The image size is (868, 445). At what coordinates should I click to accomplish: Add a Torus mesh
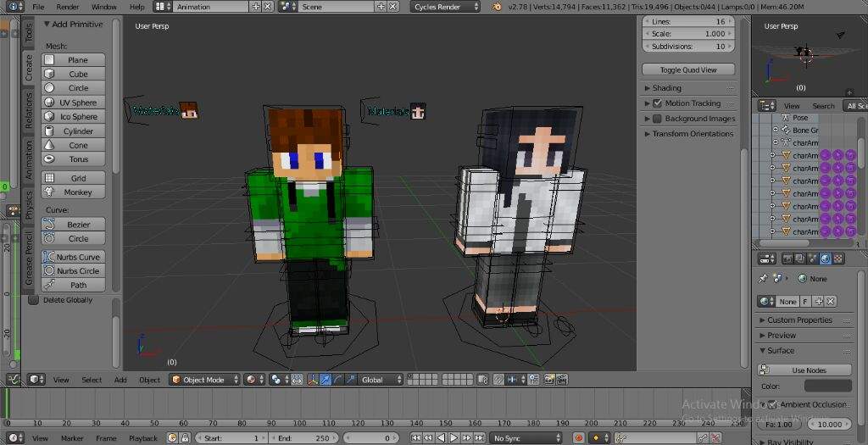73,159
